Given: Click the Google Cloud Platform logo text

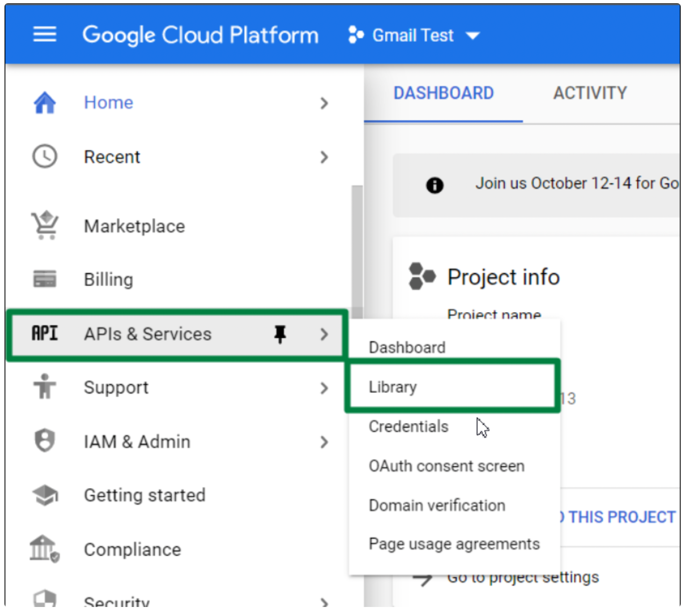Looking at the screenshot, I should tap(200, 35).
